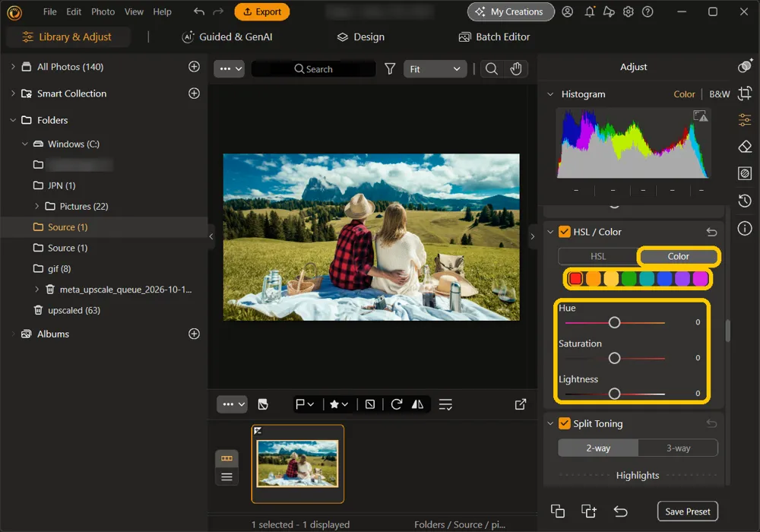Switch to filmstrip thumbnail view
This screenshot has height=532, width=760.
[226, 458]
